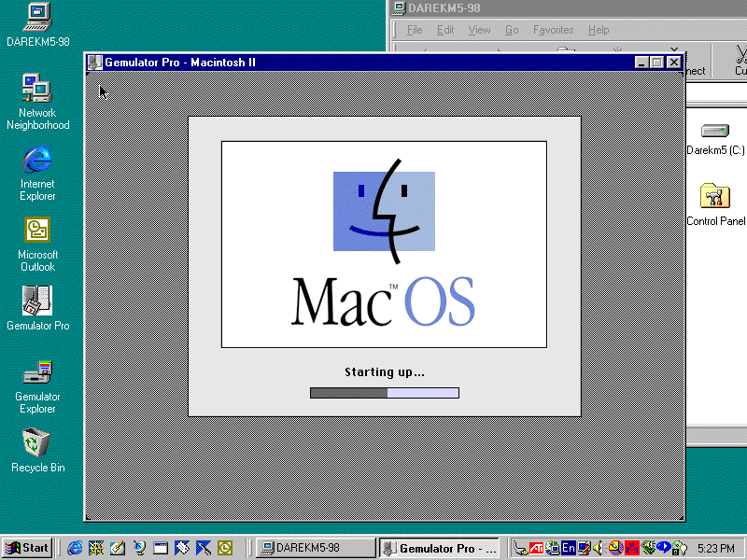Open the Control Panel folder icon
This screenshot has height=560, width=747.
(x=715, y=197)
